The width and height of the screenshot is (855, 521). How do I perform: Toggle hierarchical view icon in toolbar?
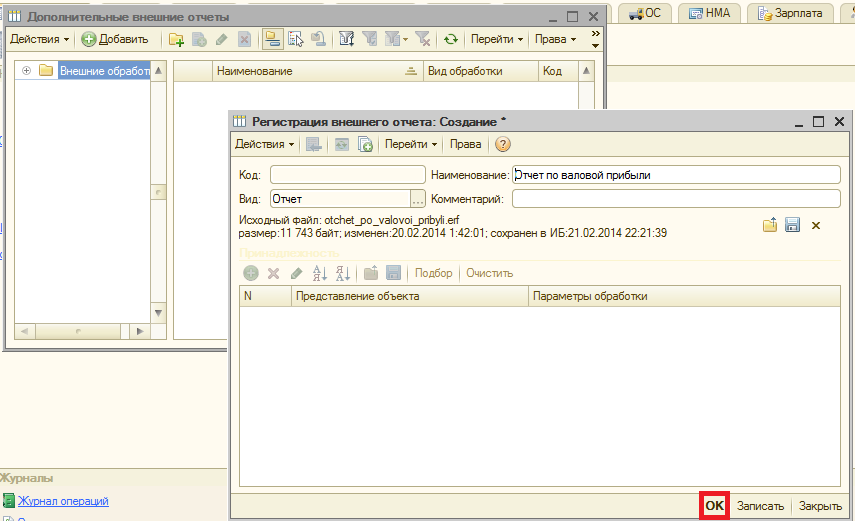click(271, 39)
